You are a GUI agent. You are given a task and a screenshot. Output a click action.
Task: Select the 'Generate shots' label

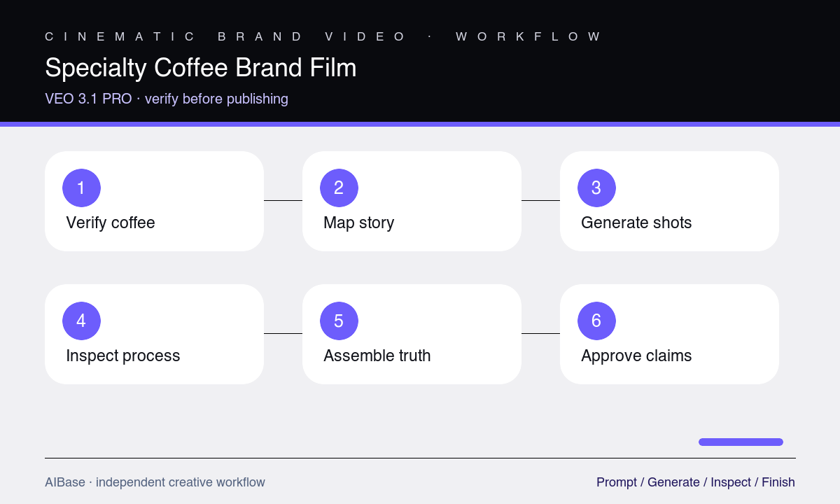point(636,223)
